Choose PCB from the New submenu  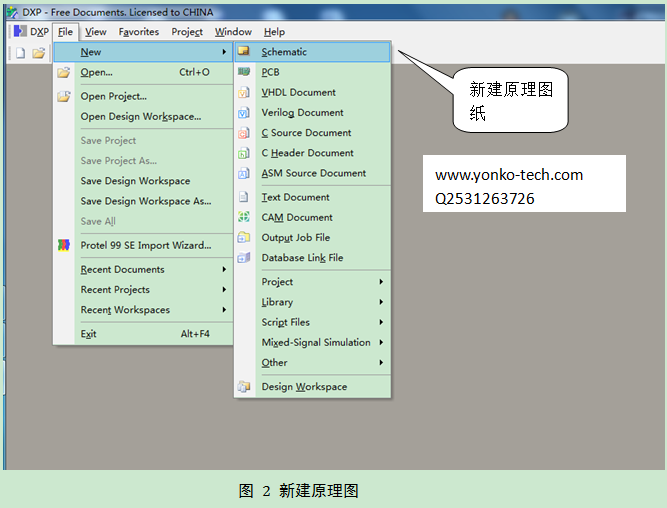coord(312,72)
